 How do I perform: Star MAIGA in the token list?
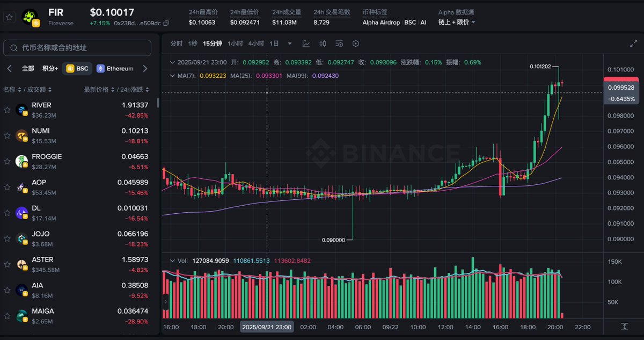coord(7,316)
